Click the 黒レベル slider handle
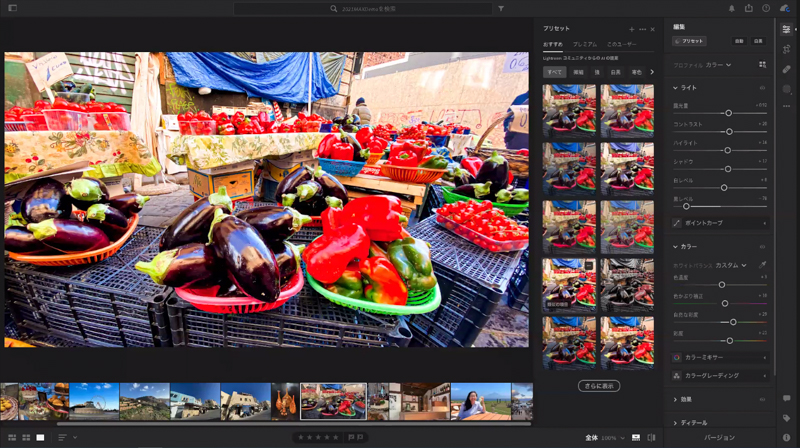The height and width of the screenshot is (448, 800). tap(686, 206)
